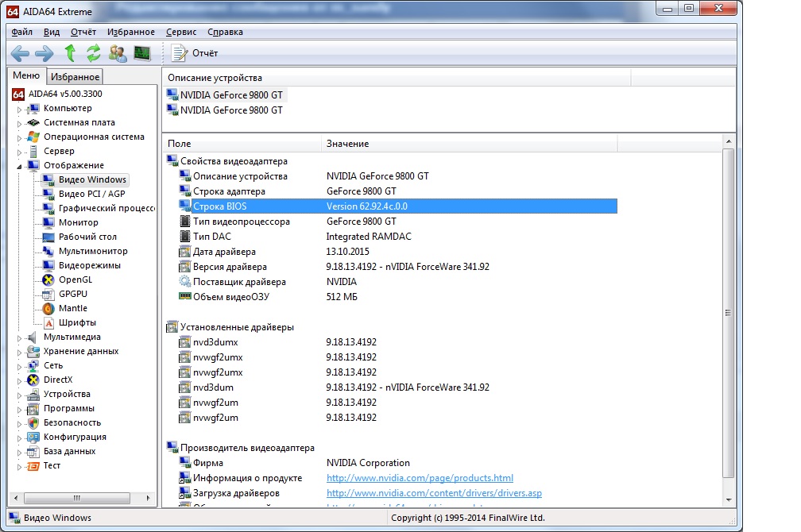The height and width of the screenshot is (532, 801).
Task: Open the users icon in toolbar
Action: [x=118, y=53]
